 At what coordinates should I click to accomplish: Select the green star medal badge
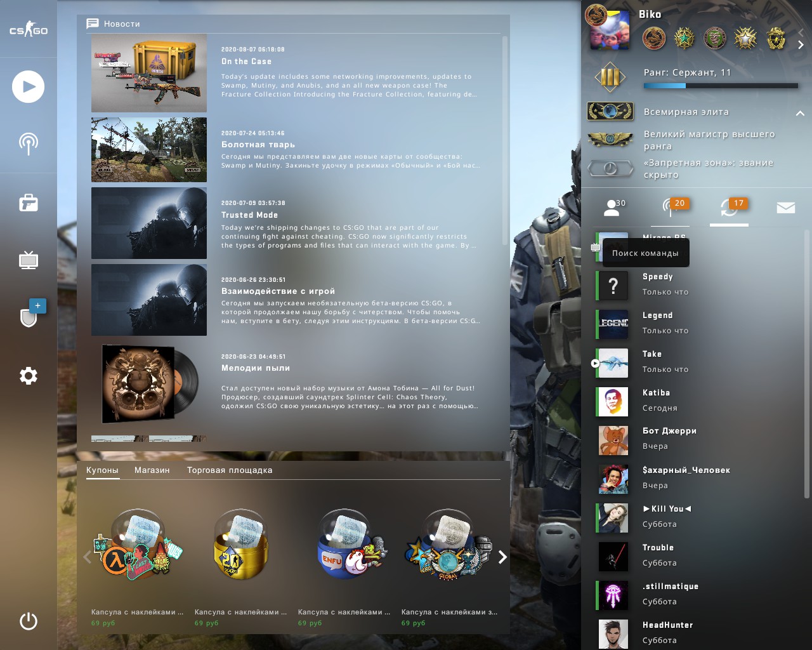684,39
